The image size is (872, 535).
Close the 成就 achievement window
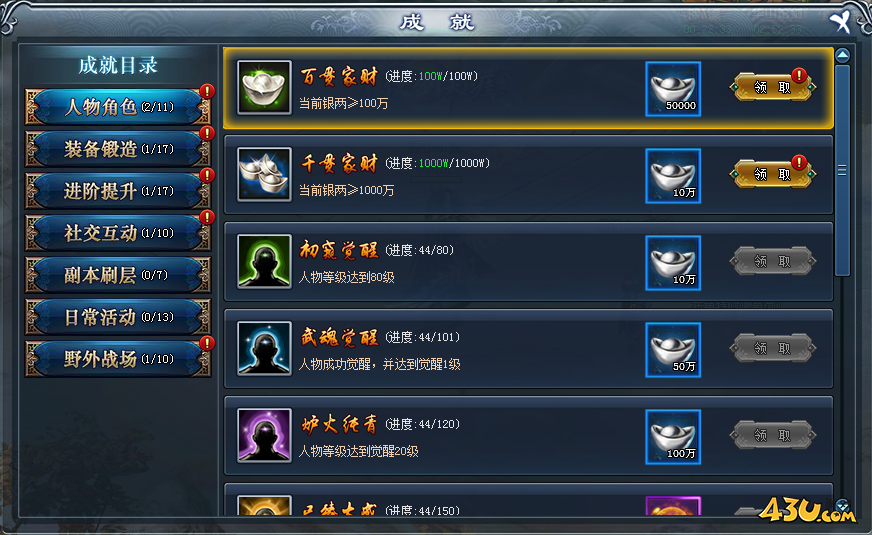click(841, 22)
